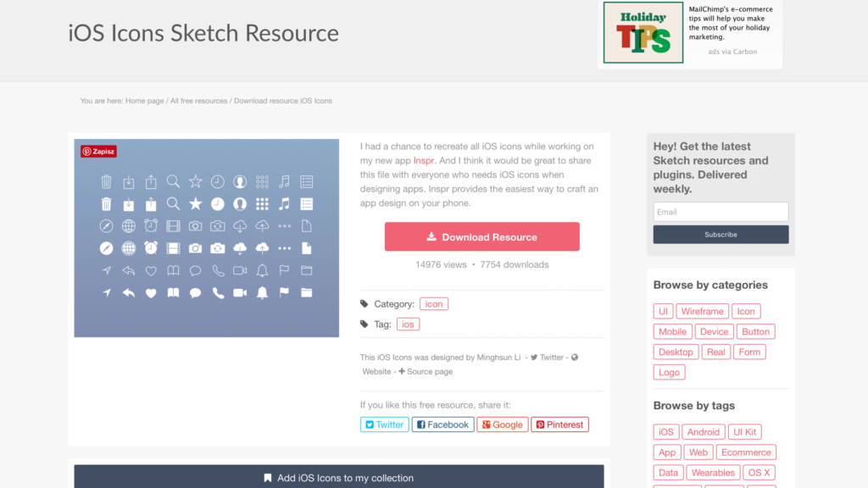This screenshot has height=488, width=868.
Task: Browse the Device category
Action: (x=714, y=331)
